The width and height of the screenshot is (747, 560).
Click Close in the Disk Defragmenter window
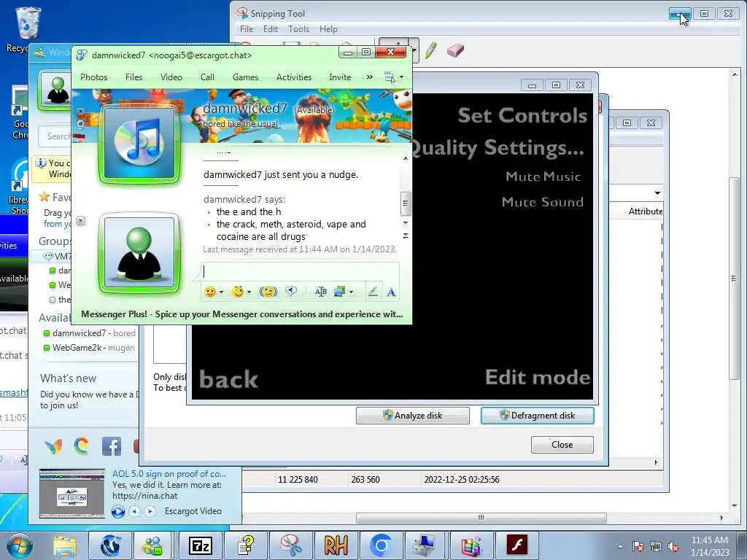(x=562, y=445)
